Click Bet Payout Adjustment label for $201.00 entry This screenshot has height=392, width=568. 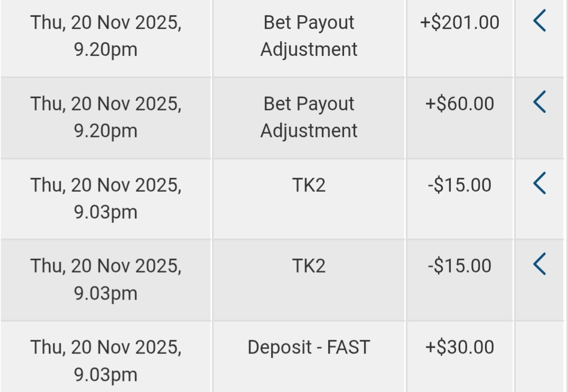[309, 36]
